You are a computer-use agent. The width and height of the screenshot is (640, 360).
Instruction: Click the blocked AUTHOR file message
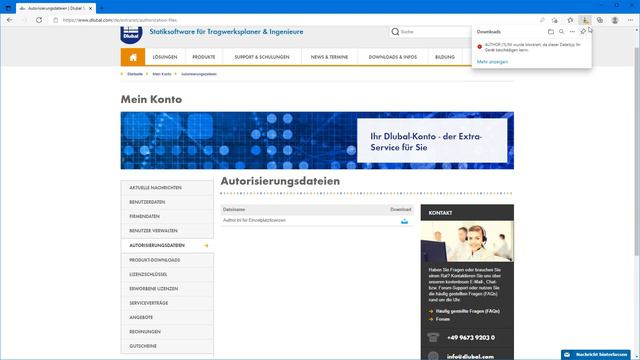pyautogui.click(x=532, y=47)
